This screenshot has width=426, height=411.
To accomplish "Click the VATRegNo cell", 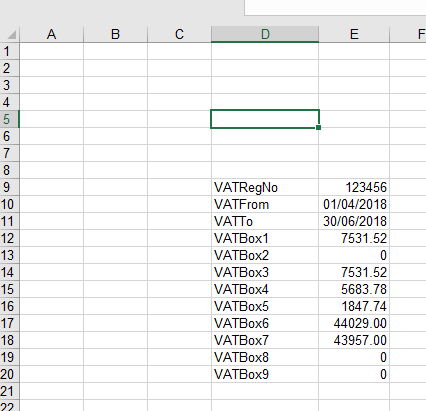I will point(265,187).
